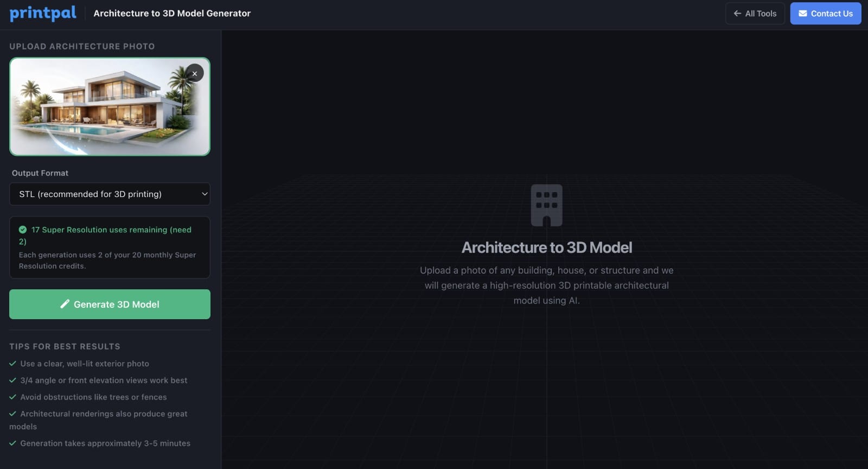Click the Architecture to 3D Model Generator title
This screenshot has height=469, width=868.
[172, 14]
